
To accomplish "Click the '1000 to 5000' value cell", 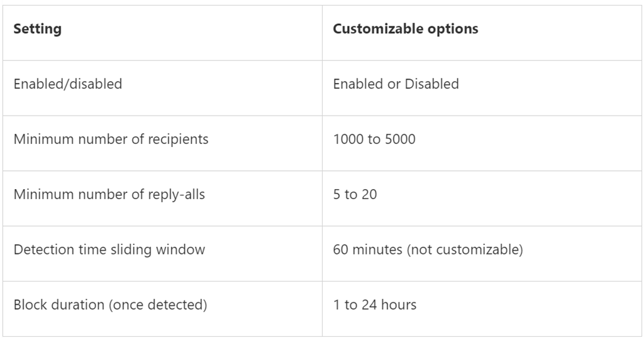I will (374, 139).
